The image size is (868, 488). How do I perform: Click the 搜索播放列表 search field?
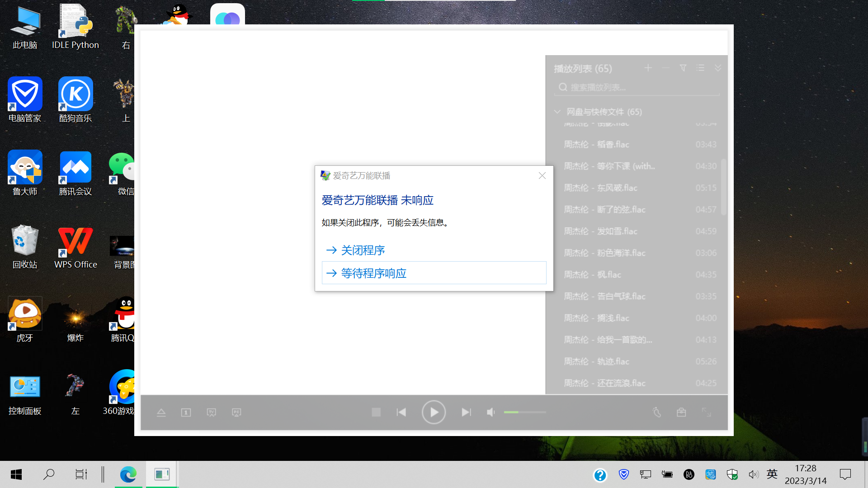[637, 87]
